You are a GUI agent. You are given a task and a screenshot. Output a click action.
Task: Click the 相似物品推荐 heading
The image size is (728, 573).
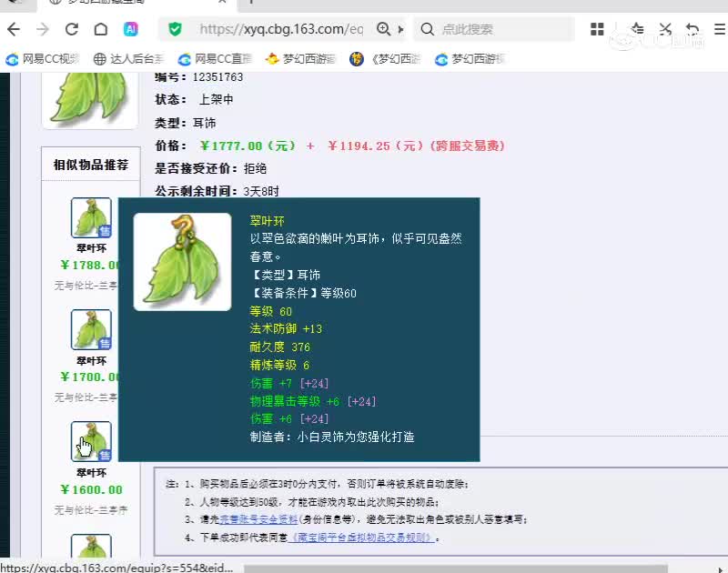[x=90, y=165]
